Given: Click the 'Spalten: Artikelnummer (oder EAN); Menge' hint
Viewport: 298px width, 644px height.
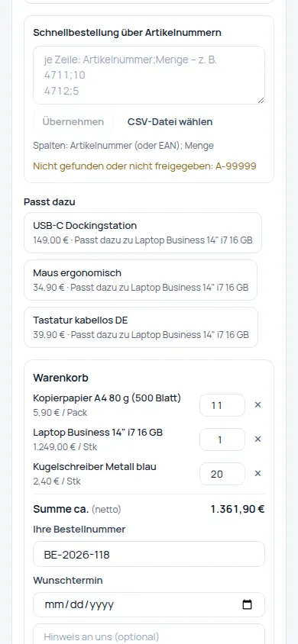Looking at the screenshot, I should pos(123,146).
